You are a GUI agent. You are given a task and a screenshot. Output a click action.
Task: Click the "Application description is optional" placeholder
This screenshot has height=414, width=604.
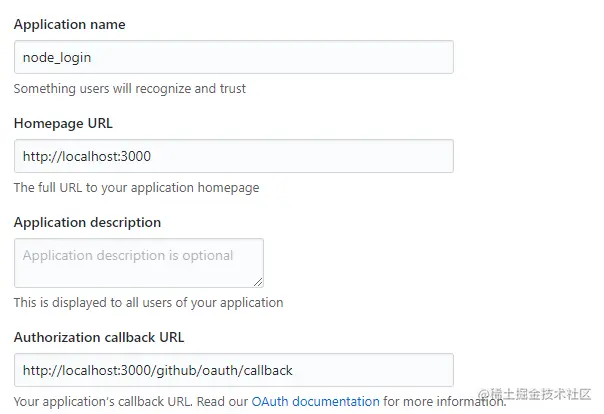point(128,255)
